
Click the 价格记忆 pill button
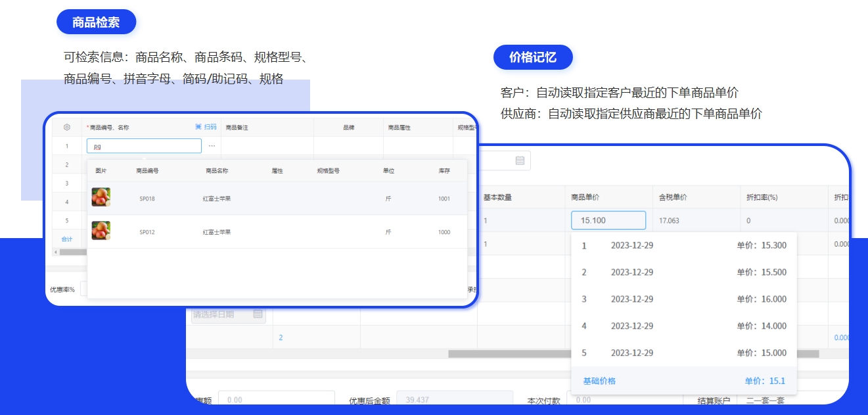pyautogui.click(x=533, y=57)
